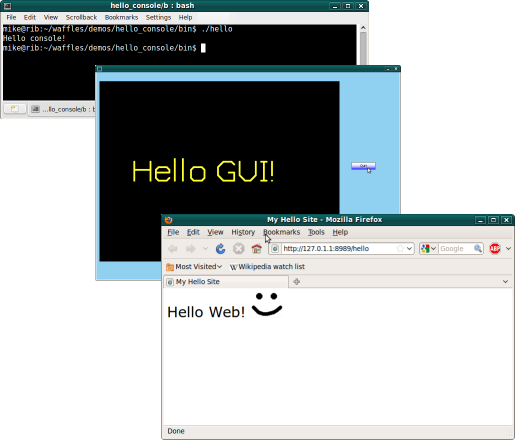
Task: Open the list all tabs arrow
Action: coord(505,282)
